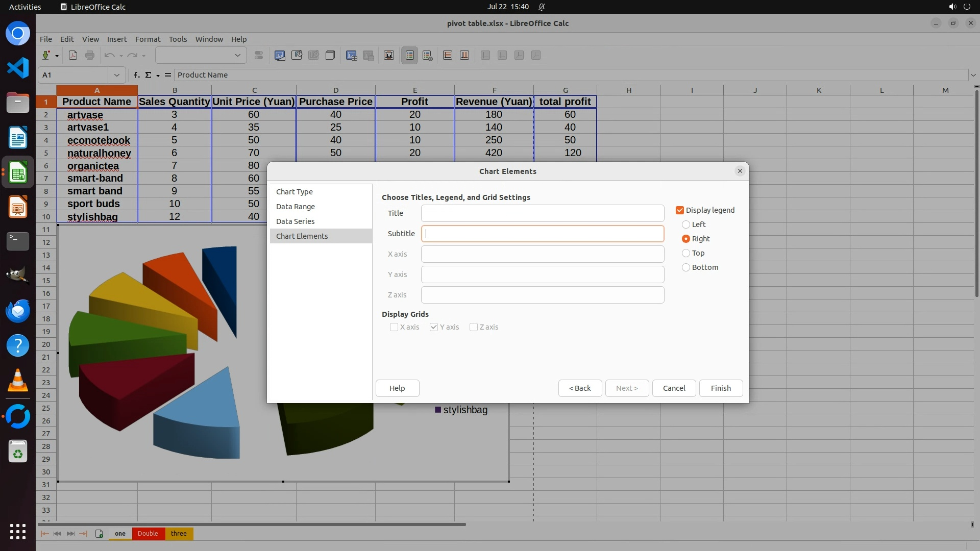Screen dimensions: 980x551
Task: Open the Function Wizard icon in formula bar
Action: coord(136,75)
